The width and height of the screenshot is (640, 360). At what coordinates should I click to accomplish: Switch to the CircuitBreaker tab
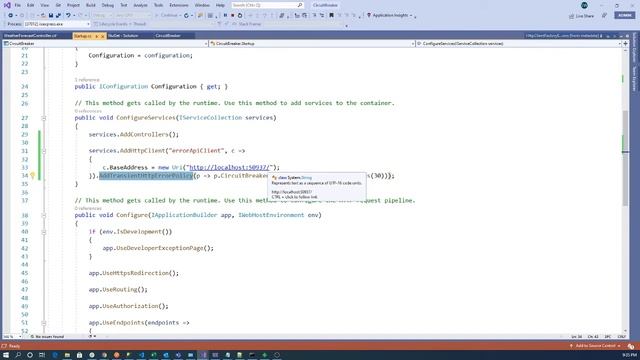point(168,36)
